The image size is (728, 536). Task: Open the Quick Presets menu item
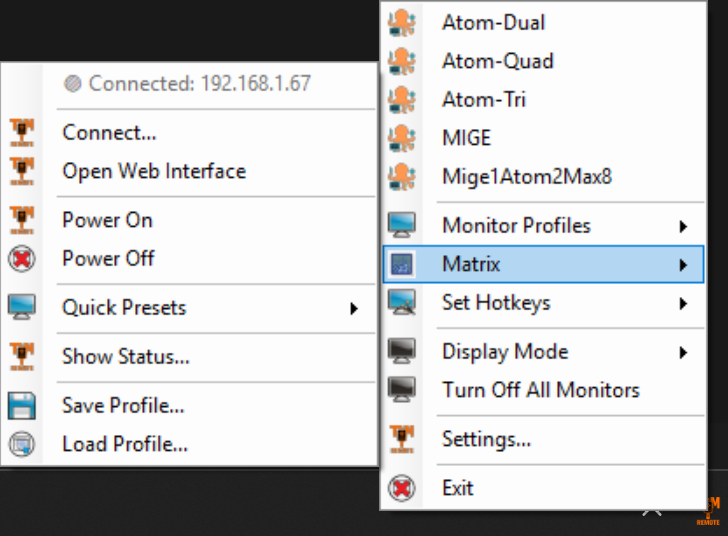(189, 307)
